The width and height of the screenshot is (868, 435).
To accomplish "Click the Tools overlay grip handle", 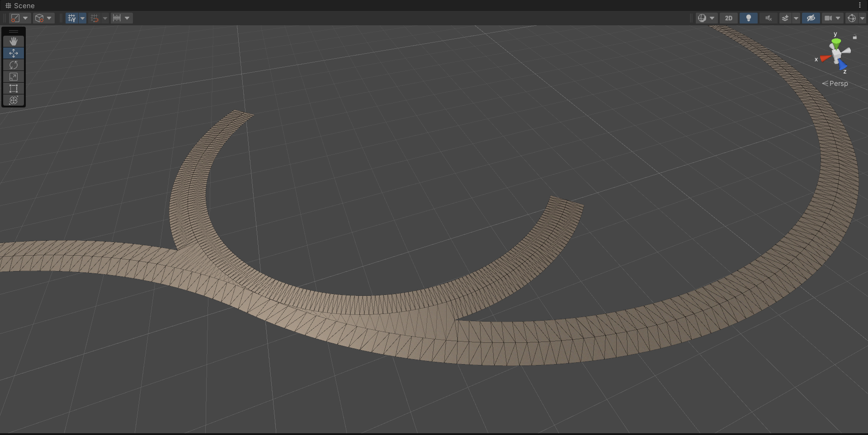I will coord(14,31).
